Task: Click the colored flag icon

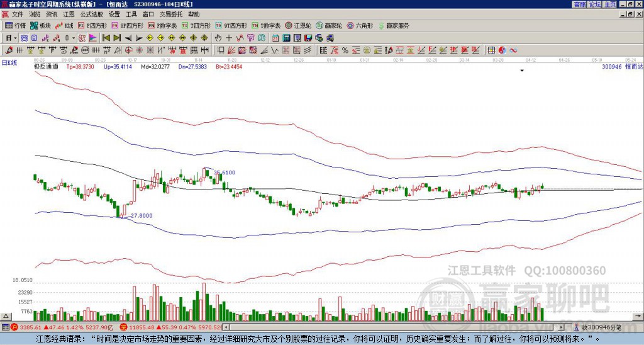Action: (x=93, y=38)
